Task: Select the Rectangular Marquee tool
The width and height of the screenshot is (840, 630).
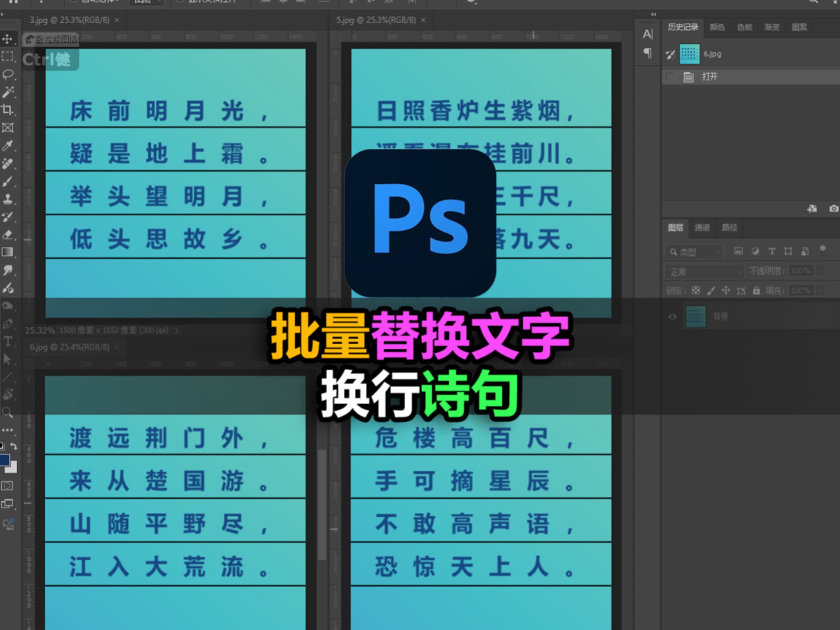Action: [x=7, y=56]
